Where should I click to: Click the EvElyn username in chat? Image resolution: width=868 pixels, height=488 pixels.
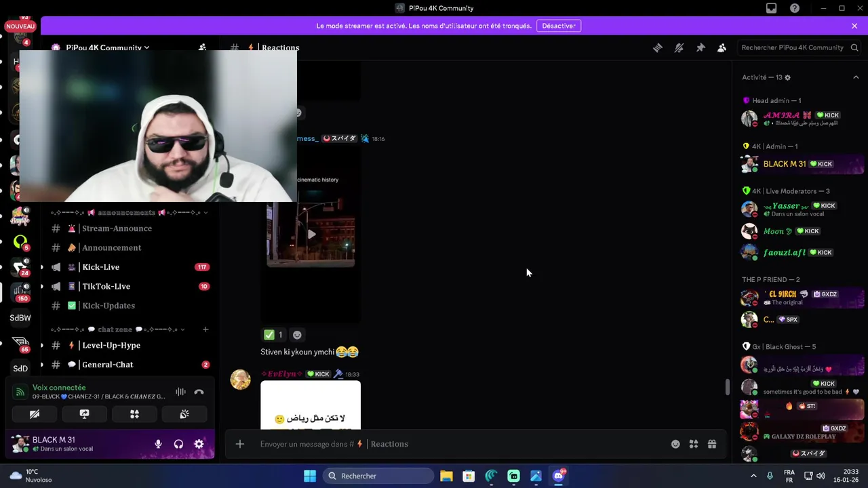click(281, 374)
